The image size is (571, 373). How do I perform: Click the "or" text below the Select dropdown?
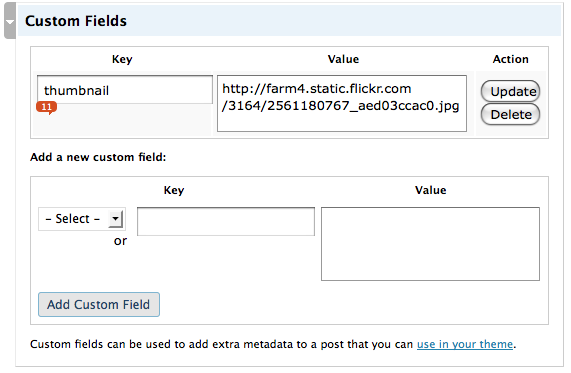tap(120, 241)
